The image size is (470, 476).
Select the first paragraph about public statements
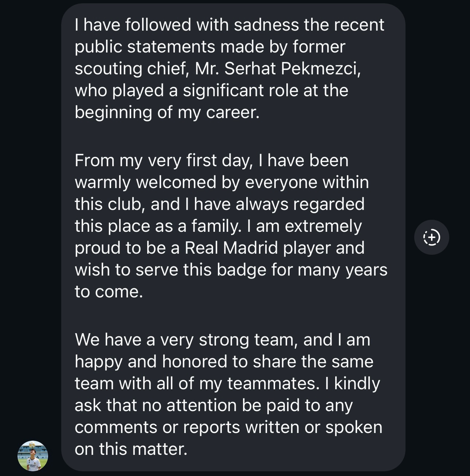tap(230, 69)
